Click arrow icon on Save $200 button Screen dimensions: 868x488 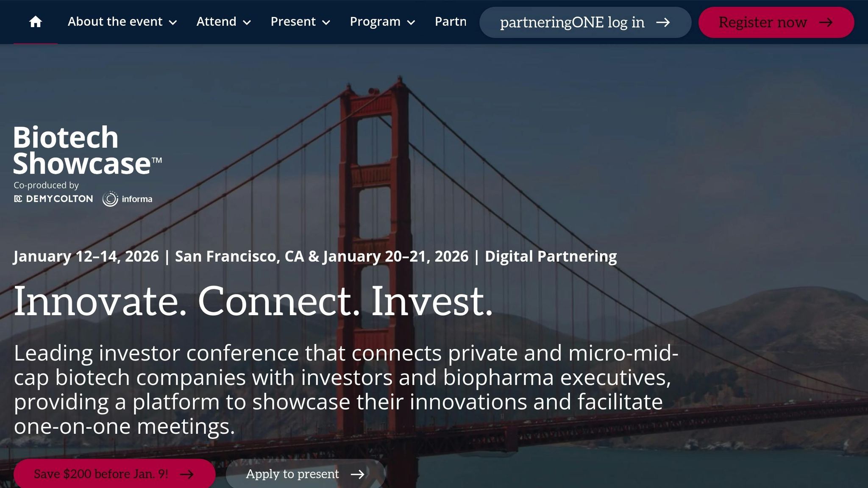tap(186, 474)
